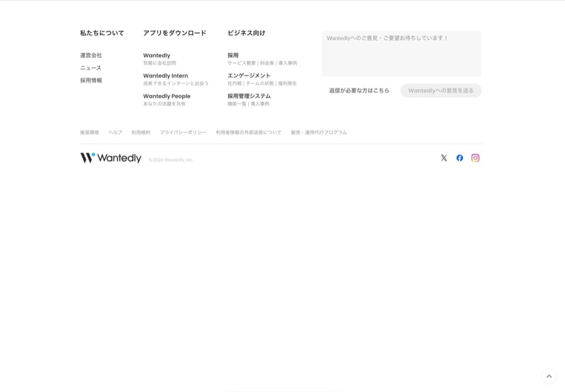
Task: Open the エンゲージメント link
Action: pyautogui.click(x=249, y=76)
